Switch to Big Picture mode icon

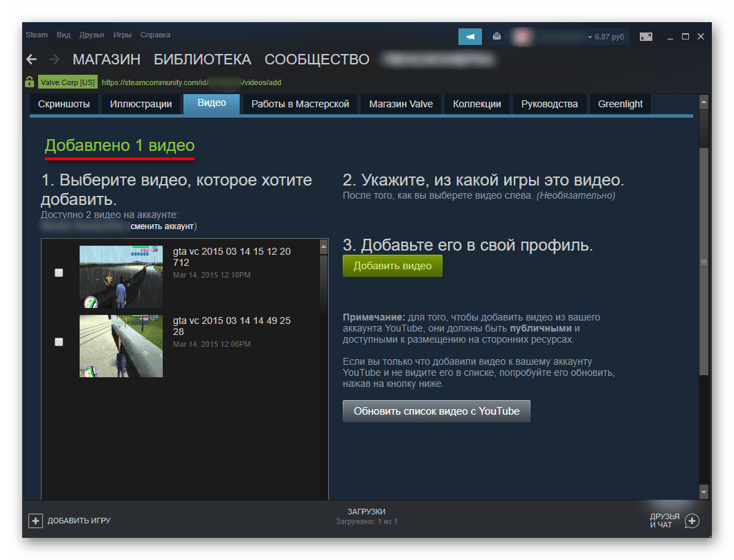click(x=645, y=37)
